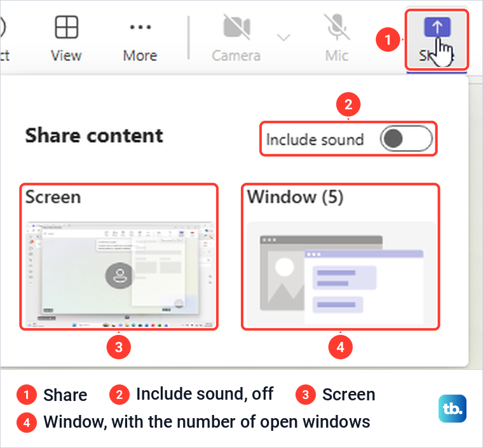The width and height of the screenshot is (483, 448).
Task: Select the Screen thumbnail to share
Action: tap(119, 274)
